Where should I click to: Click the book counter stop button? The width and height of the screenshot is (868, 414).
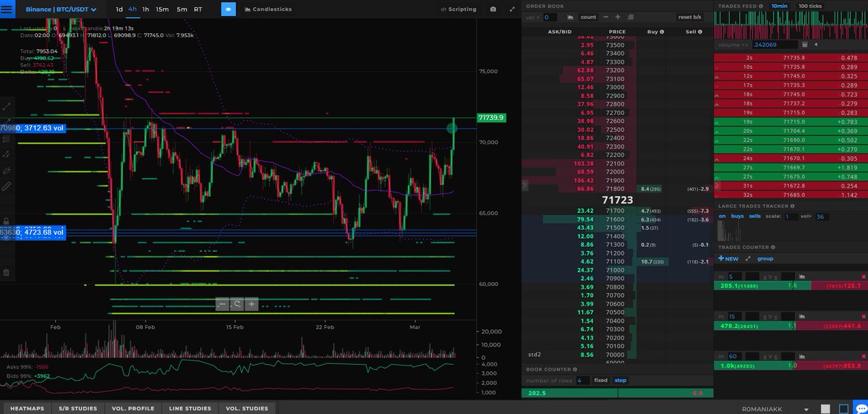click(620, 380)
